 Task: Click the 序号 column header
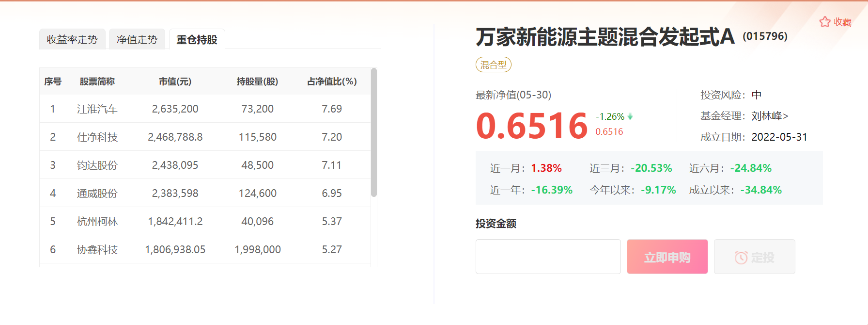53,81
